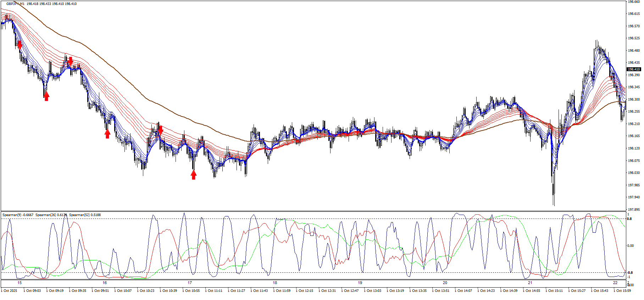Click hour marker 20 in bottom strip
The width and height of the screenshot is (644, 300).
(x=445, y=283)
